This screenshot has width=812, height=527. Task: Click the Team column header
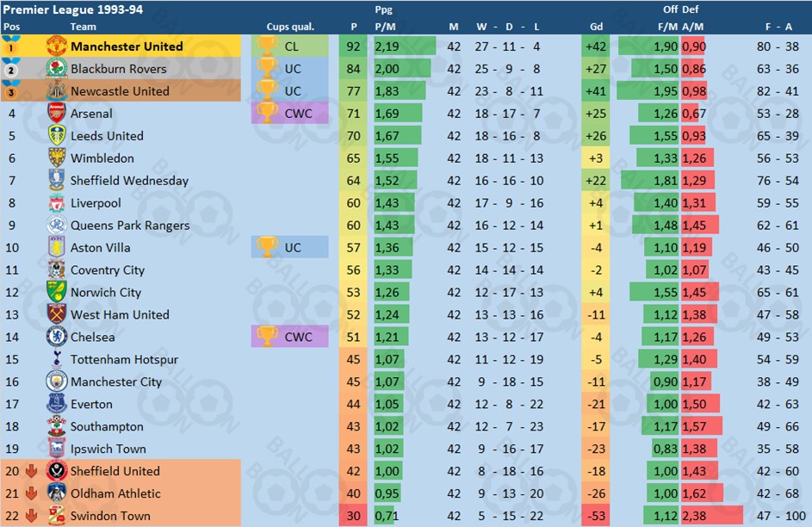coord(83,27)
